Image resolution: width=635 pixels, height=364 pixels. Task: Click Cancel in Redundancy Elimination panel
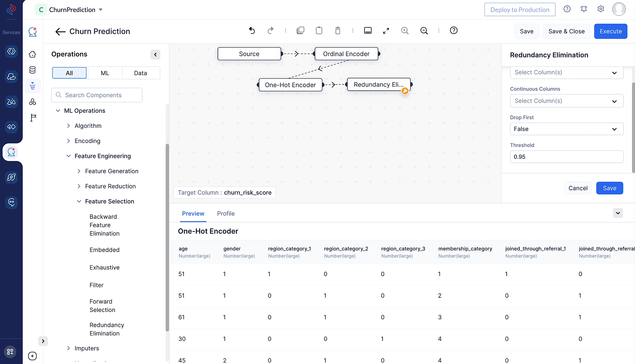pos(578,188)
